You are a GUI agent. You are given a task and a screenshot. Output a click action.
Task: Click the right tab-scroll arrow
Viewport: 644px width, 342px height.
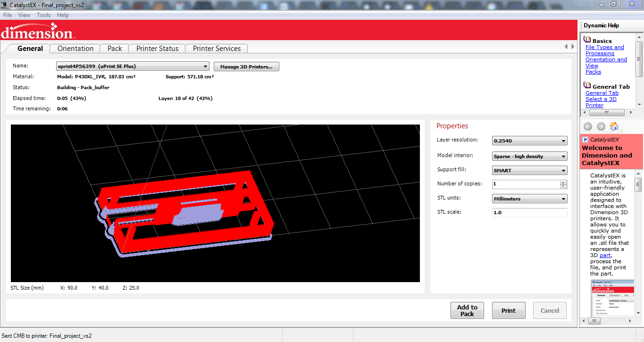tap(573, 47)
